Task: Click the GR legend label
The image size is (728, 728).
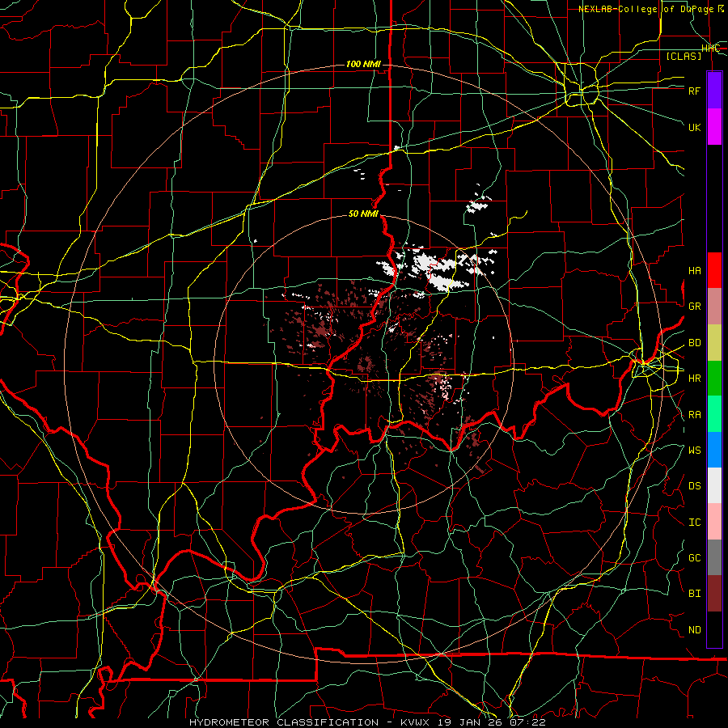Action: tap(695, 307)
